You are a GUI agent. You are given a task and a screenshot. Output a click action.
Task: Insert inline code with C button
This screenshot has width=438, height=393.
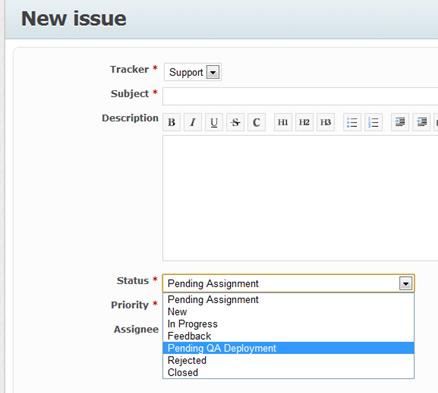click(x=256, y=122)
